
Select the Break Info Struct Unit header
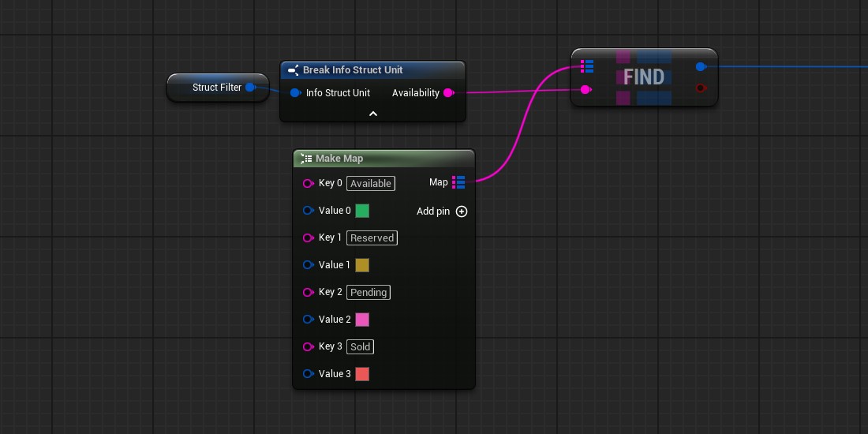pyautogui.click(x=353, y=70)
